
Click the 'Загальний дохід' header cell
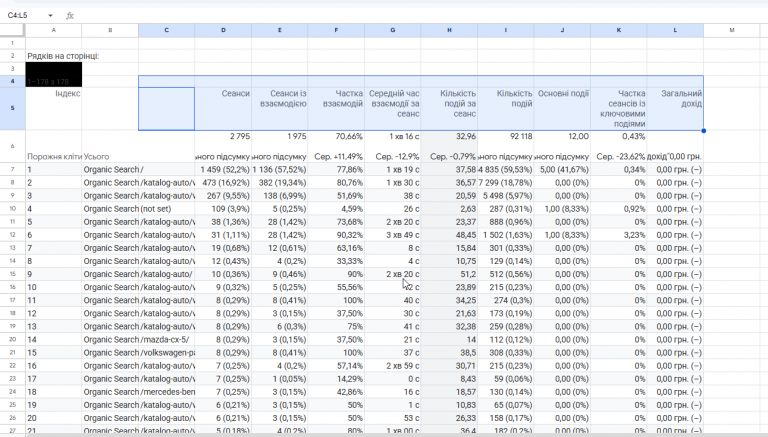pos(675,108)
